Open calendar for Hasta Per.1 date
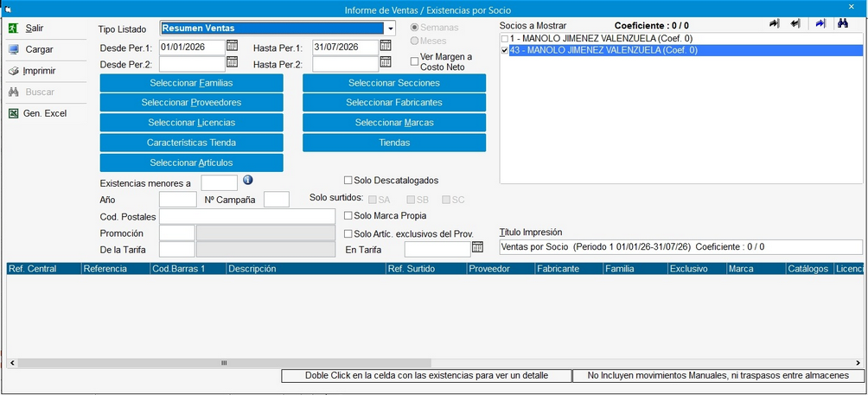This screenshot has width=868, height=395. (386, 46)
